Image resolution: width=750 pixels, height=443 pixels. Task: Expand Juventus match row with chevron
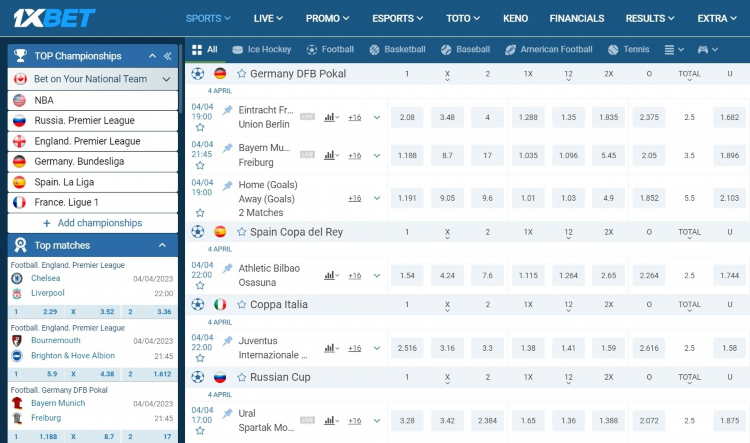(x=377, y=348)
